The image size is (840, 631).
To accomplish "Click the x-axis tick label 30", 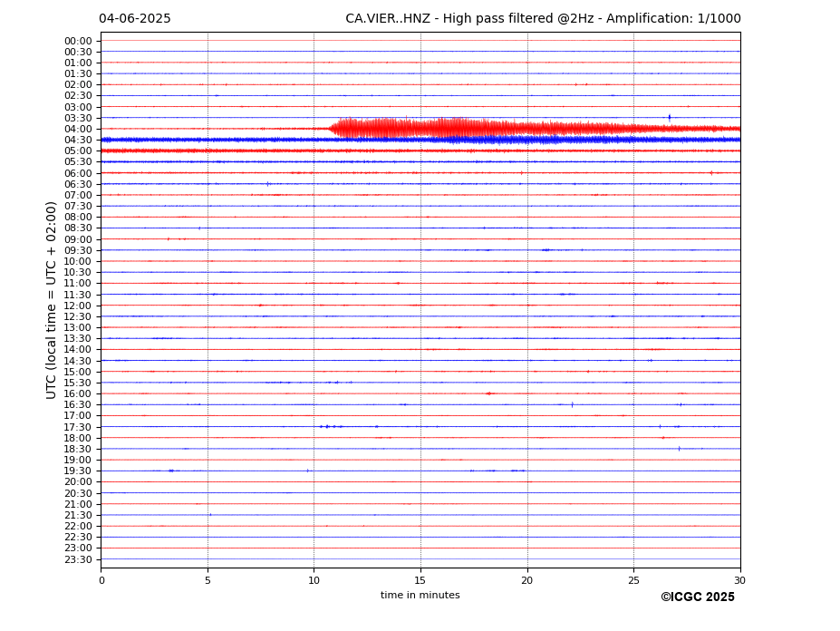I will 739,580.
